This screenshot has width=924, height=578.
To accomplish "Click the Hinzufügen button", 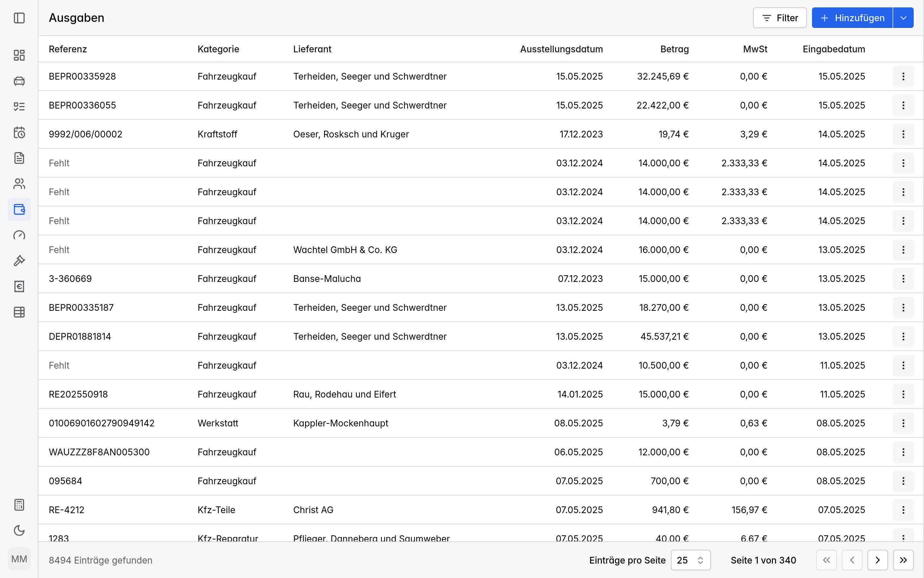I will [852, 18].
